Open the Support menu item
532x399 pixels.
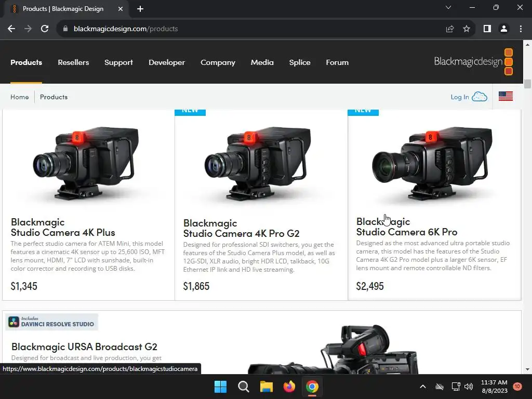[x=118, y=62]
